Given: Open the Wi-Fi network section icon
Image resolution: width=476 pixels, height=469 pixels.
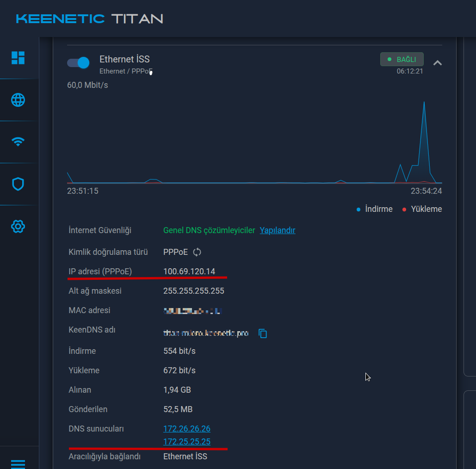Looking at the screenshot, I should pyautogui.click(x=18, y=142).
